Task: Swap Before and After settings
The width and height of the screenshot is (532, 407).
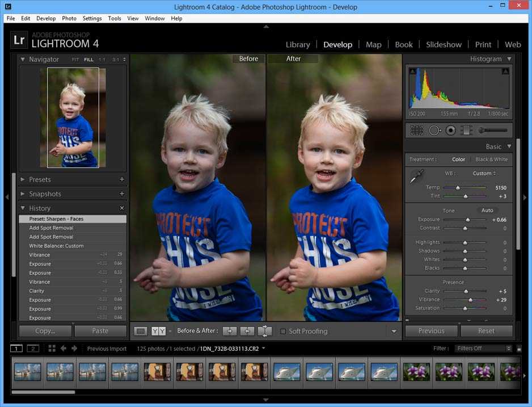Action: tap(265, 331)
